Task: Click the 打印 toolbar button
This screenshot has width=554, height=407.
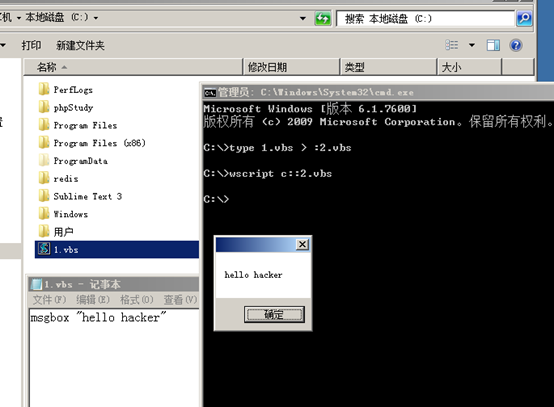Action: [x=31, y=45]
